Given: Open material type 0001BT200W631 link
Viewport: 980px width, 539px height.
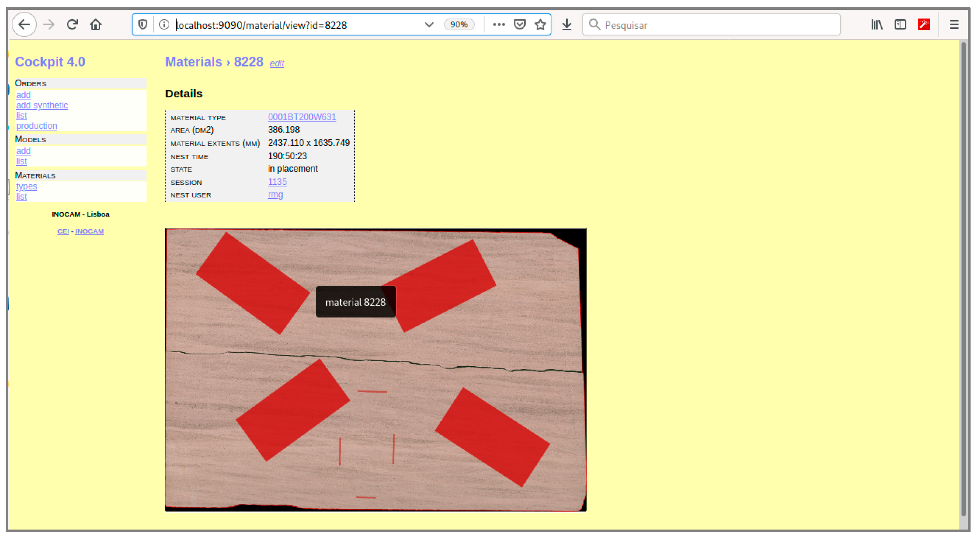Looking at the screenshot, I should pyautogui.click(x=302, y=117).
